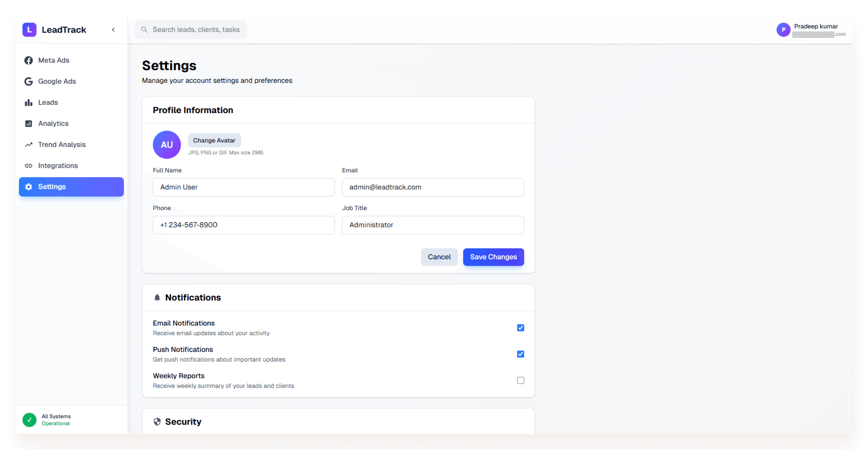Click the LeadTrack logo icon
This screenshot has width=868, height=449.
[29, 30]
